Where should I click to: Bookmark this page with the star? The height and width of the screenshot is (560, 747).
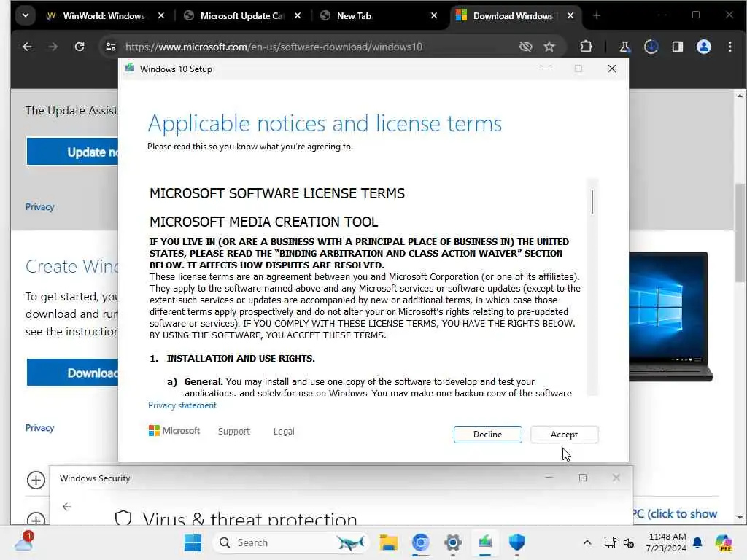549,47
